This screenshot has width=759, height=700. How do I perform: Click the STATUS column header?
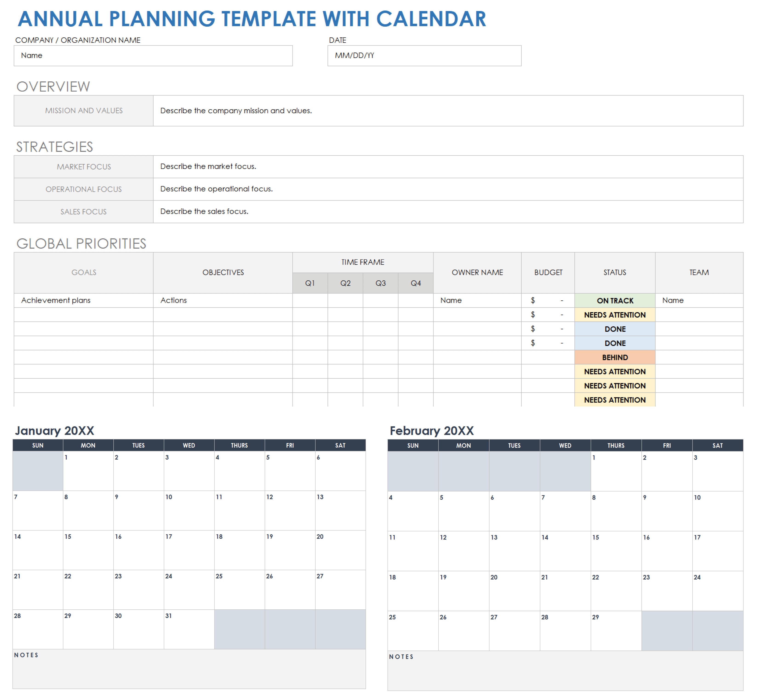(615, 272)
